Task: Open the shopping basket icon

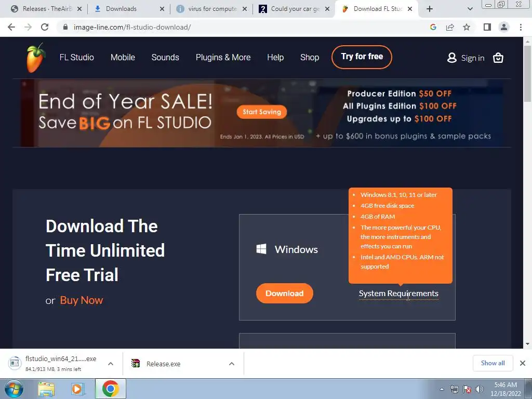Action: [x=498, y=58]
